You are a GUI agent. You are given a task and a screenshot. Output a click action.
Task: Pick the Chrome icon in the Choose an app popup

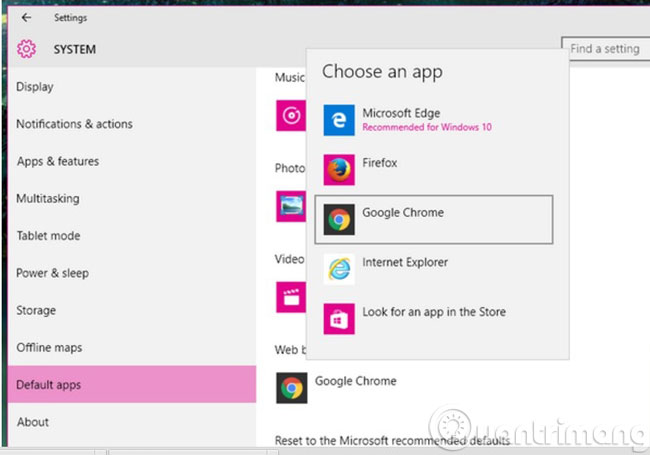pyautogui.click(x=339, y=220)
